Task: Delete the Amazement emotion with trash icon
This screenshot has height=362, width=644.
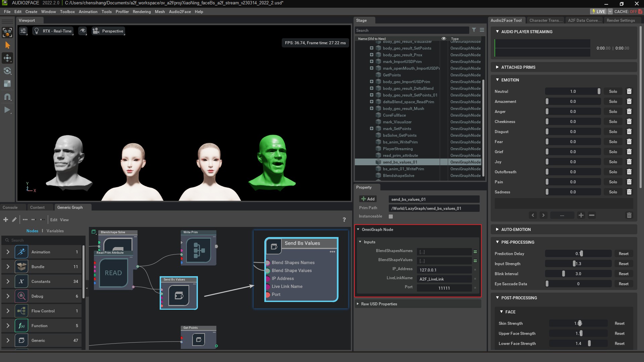Action: click(x=629, y=102)
